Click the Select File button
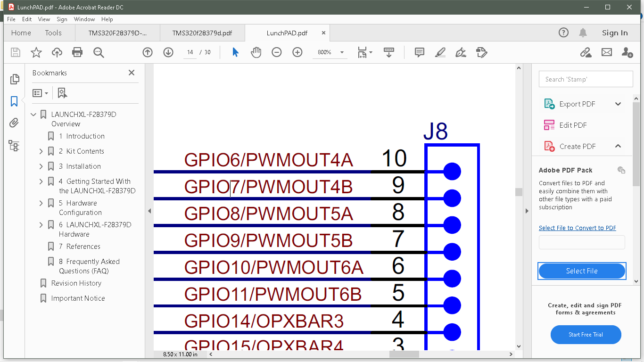Viewport: 644px width, 362px height. (582, 271)
